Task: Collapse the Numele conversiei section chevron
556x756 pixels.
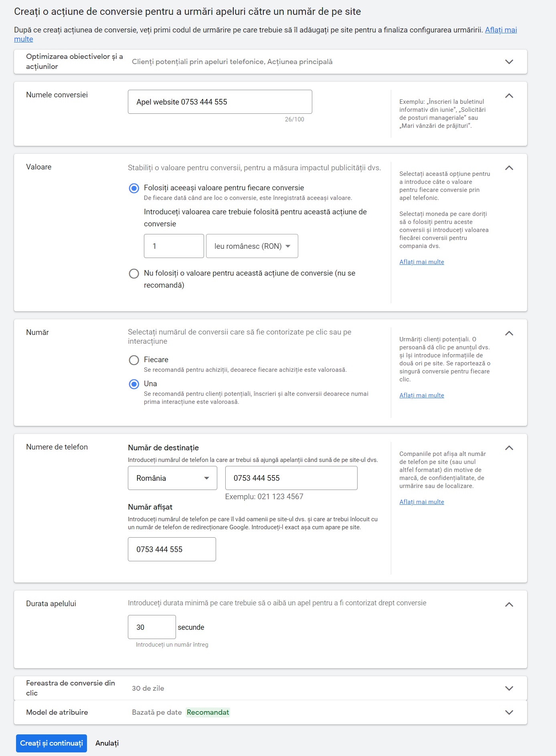Action: [509, 96]
